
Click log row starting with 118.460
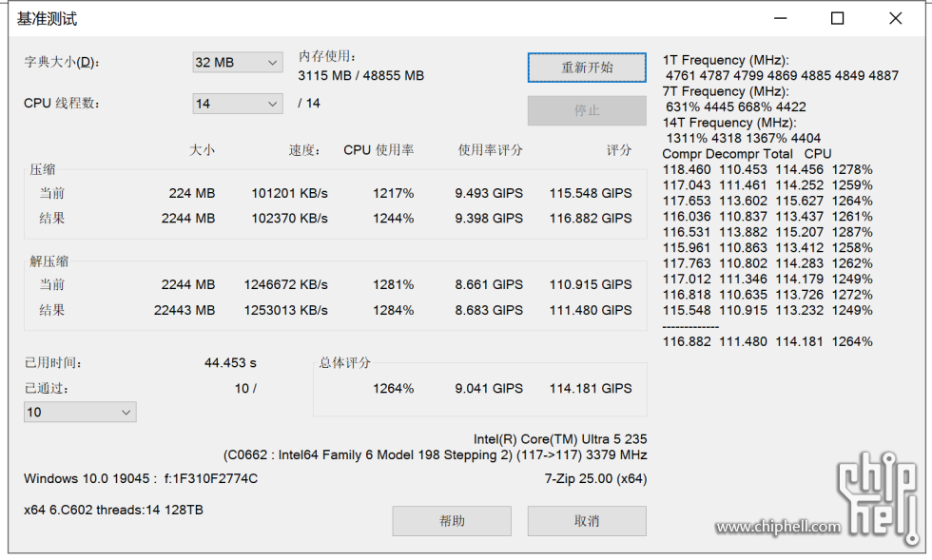point(767,169)
